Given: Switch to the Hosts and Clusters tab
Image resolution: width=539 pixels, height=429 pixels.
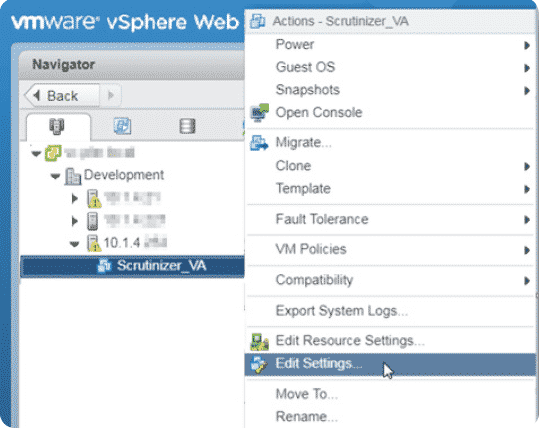Looking at the screenshot, I should [x=57, y=126].
